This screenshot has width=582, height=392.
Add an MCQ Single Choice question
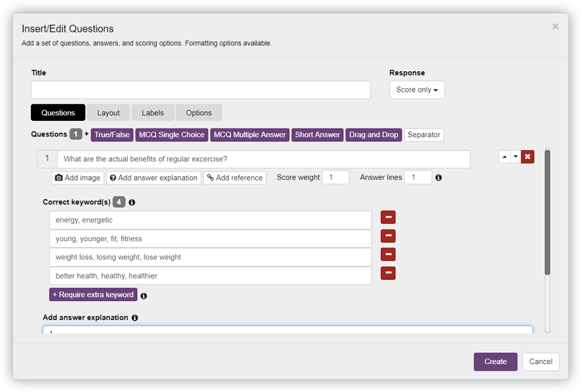click(x=171, y=135)
